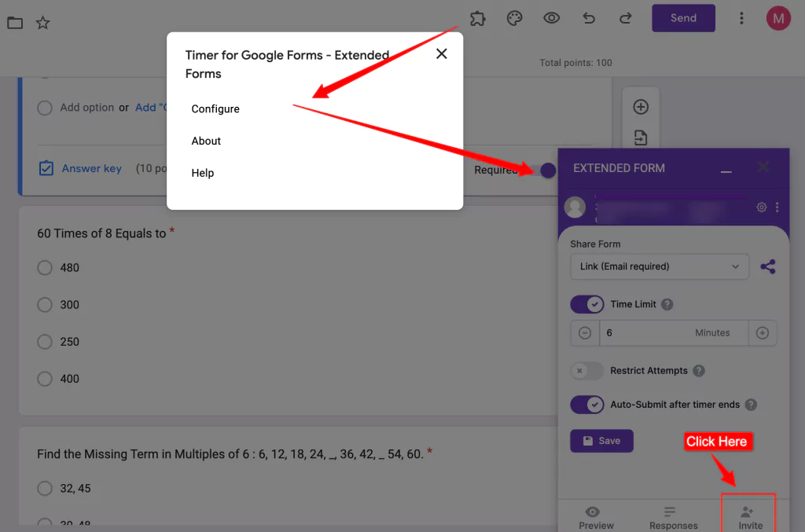Enable the Restrict Attempts toggle
This screenshot has height=532, width=805.
[x=586, y=370]
